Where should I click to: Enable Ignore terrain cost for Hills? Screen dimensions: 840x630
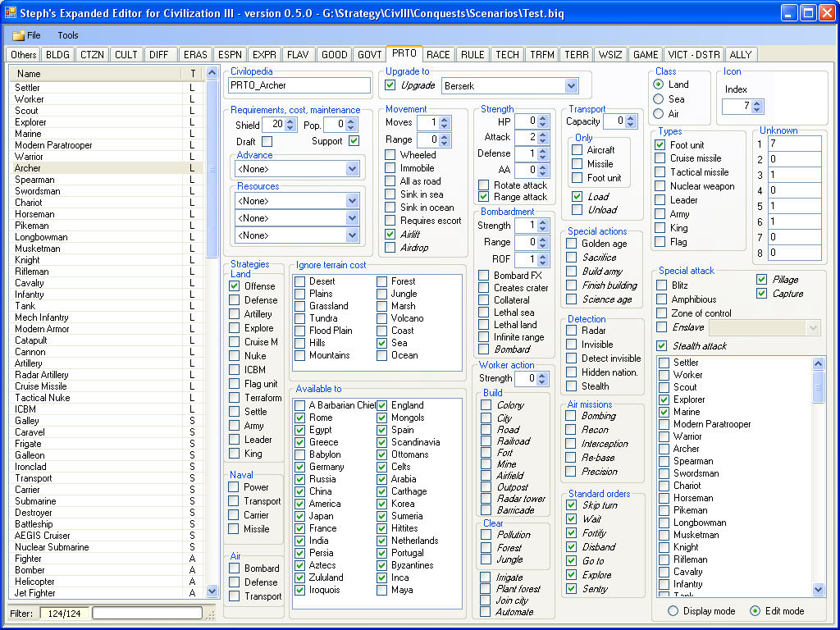(300, 343)
